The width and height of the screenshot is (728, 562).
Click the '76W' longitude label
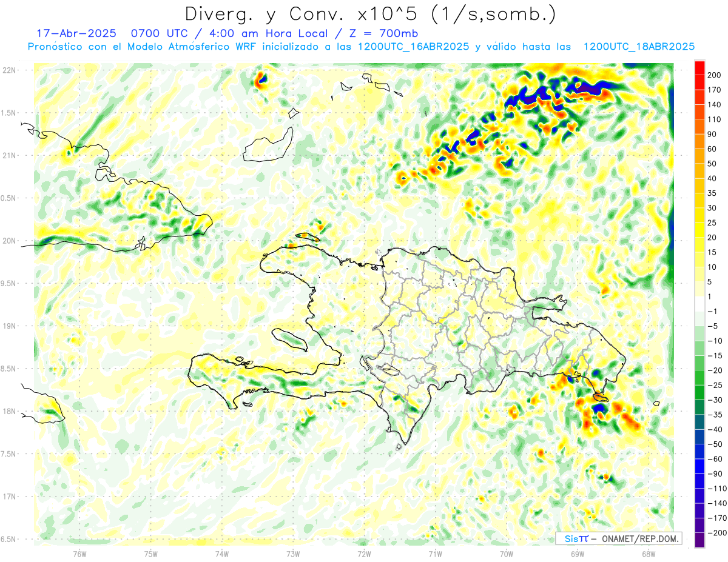(x=79, y=554)
